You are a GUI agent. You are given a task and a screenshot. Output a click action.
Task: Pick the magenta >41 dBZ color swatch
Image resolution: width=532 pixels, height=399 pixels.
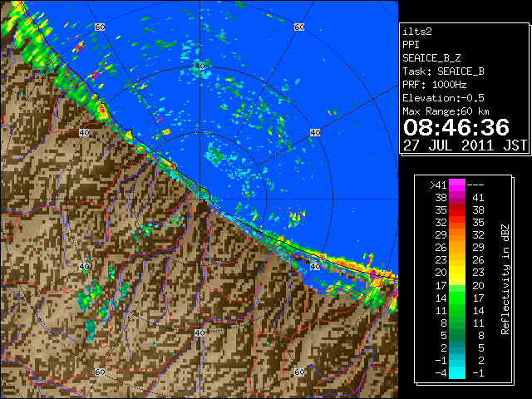tap(457, 185)
